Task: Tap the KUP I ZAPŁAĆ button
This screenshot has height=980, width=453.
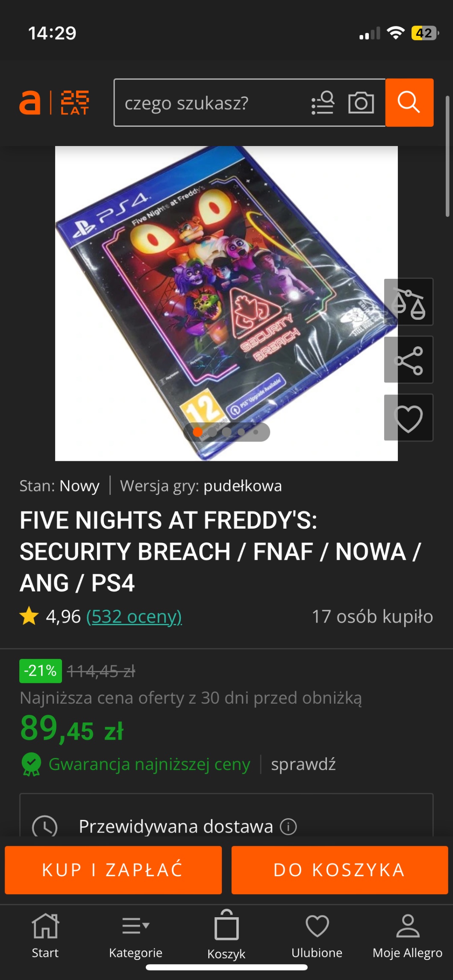Action: tap(113, 870)
